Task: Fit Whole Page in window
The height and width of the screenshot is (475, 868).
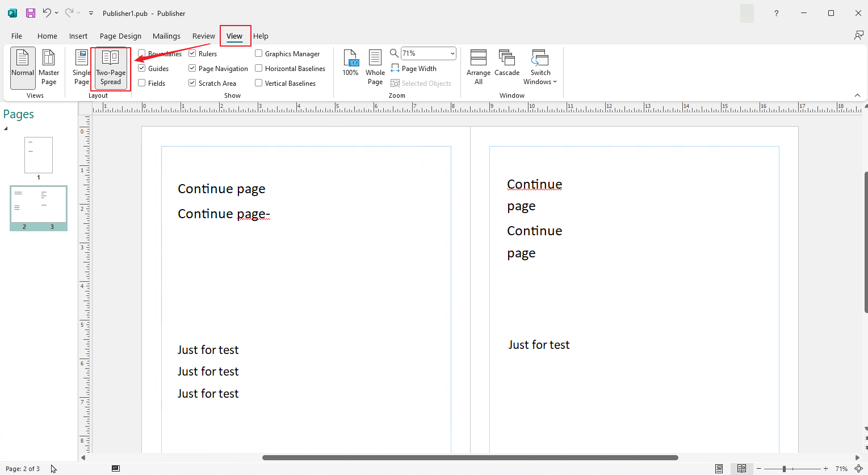Action: (x=375, y=68)
